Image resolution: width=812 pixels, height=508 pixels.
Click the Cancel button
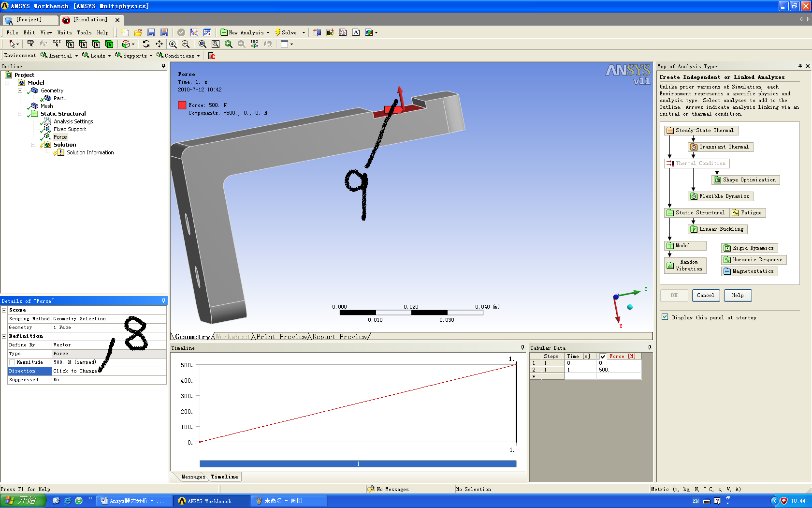tap(706, 295)
